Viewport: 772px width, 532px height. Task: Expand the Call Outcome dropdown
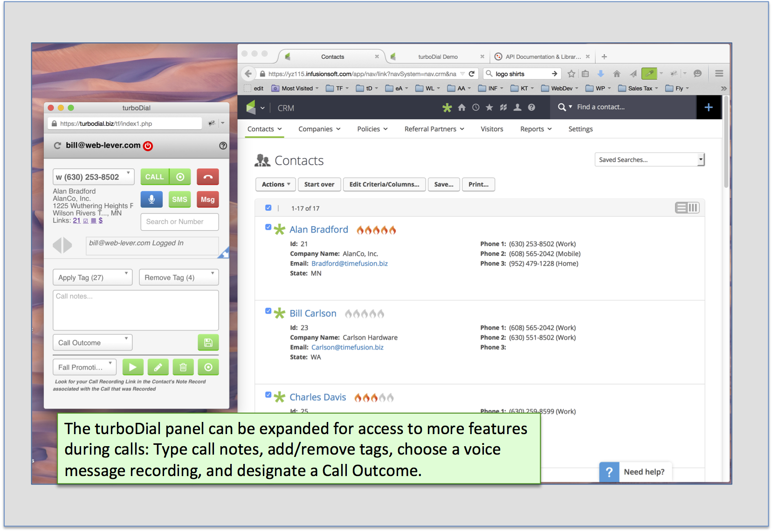[x=92, y=343]
